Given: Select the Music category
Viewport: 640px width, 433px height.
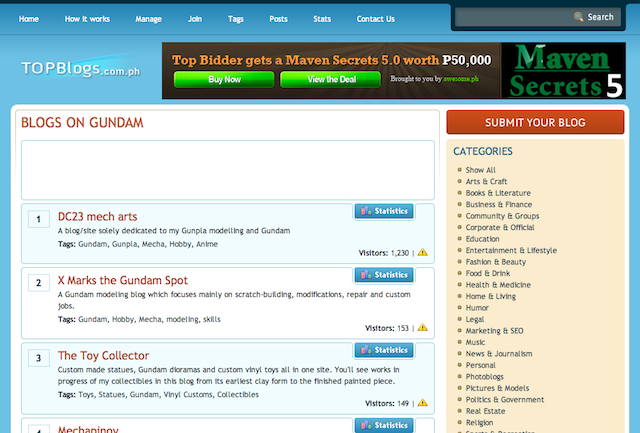Looking at the screenshot, I should point(475,342).
